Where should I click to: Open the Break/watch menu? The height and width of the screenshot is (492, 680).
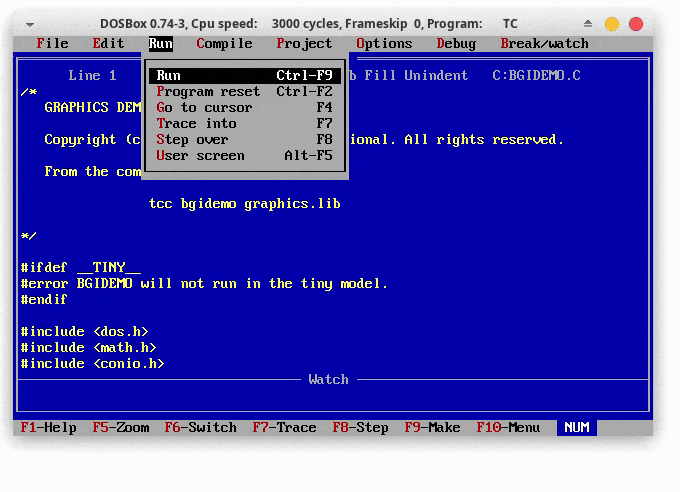tap(545, 43)
